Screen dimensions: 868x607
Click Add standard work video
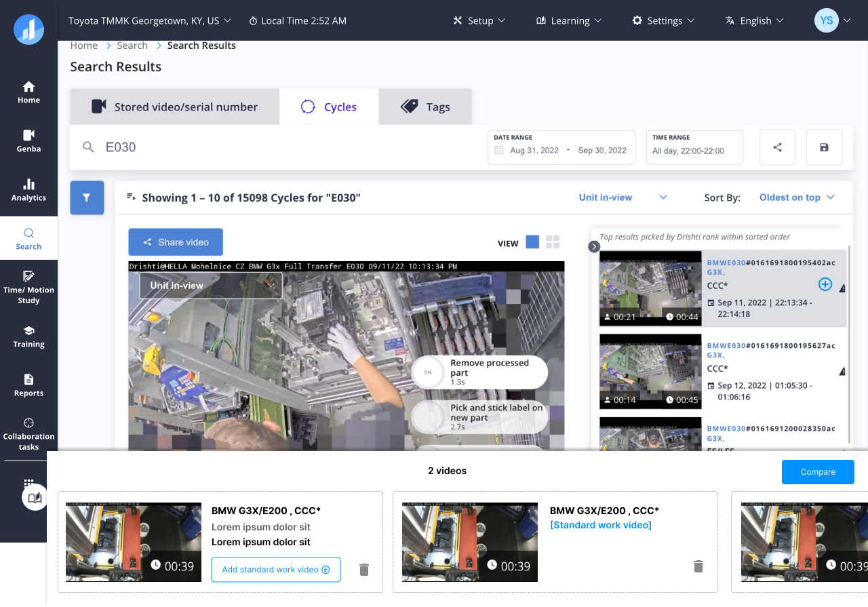(276, 570)
